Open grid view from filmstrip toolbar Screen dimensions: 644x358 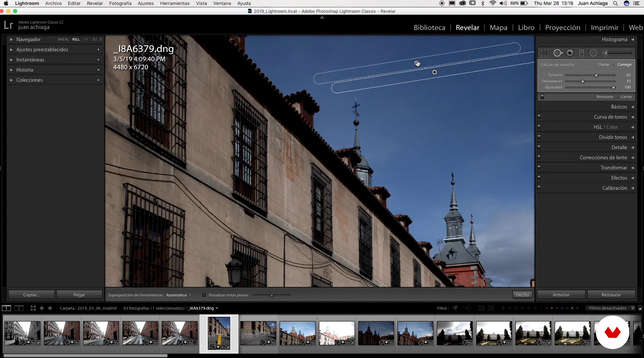click(33, 308)
